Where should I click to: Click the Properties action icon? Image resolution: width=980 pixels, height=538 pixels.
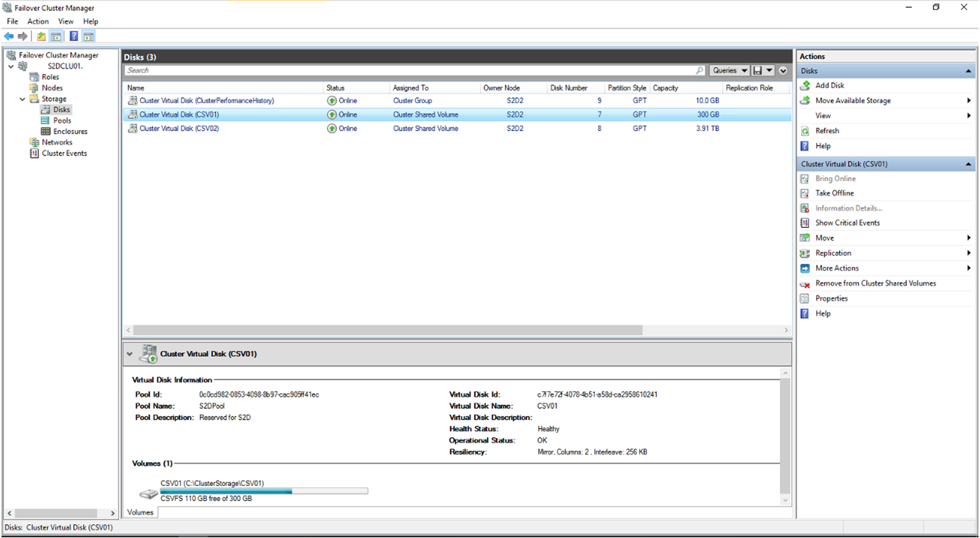pyautogui.click(x=805, y=299)
